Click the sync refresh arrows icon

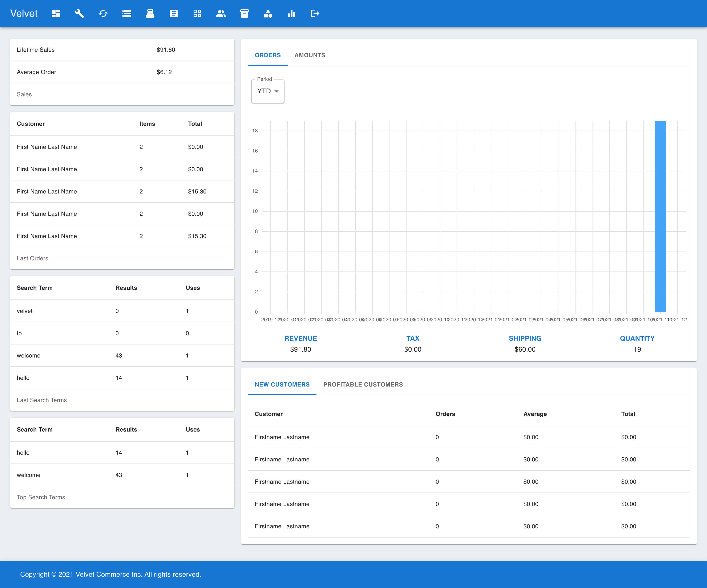point(103,13)
